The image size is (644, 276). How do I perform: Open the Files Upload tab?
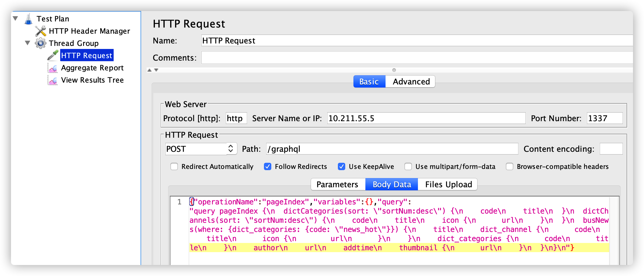[448, 185]
